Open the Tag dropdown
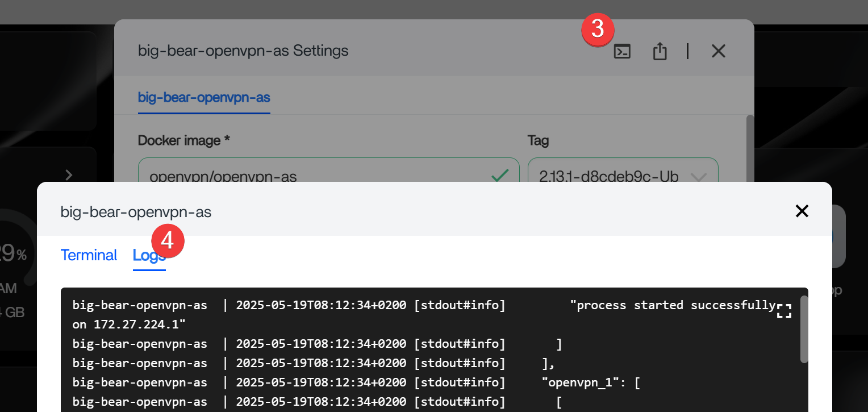This screenshot has width=868, height=412. (x=623, y=176)
